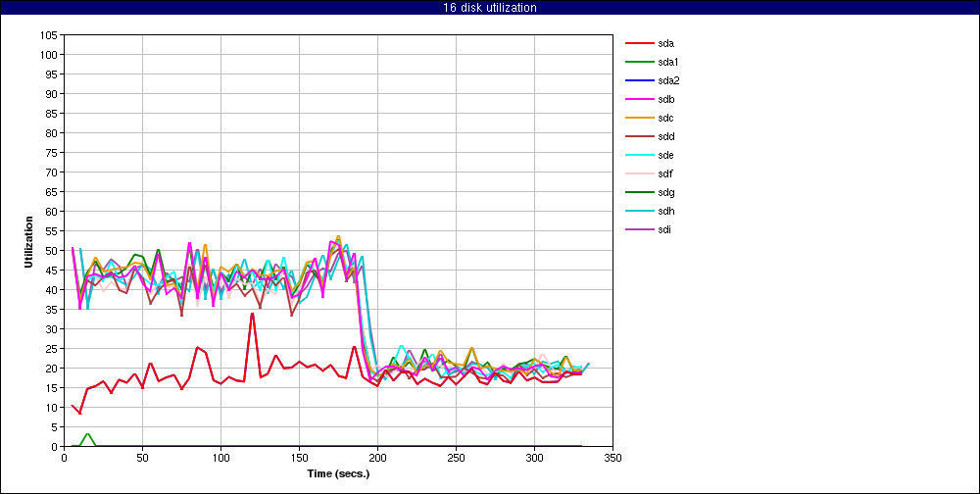
Task: Select the sdf legend label
Action: (665, 173)
